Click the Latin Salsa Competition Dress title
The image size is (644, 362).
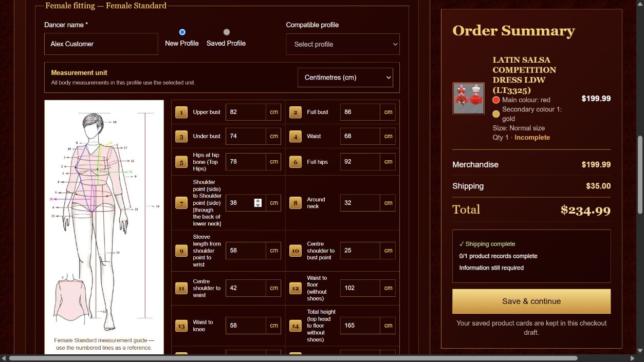(x=524, y=75)
